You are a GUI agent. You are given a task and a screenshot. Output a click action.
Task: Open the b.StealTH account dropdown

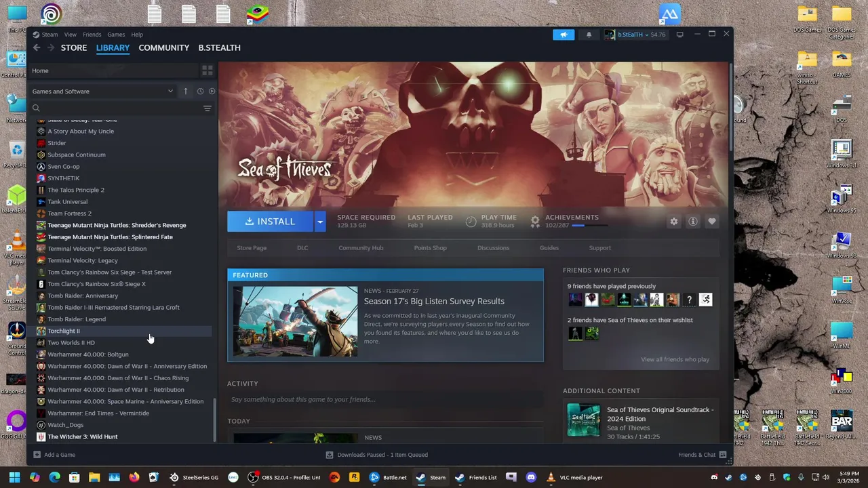[x=635, y=35]
